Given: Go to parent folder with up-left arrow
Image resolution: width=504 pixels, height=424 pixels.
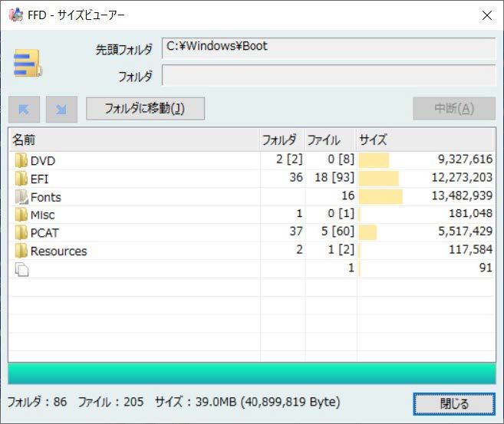Looking at the screenshot, I should (25, 109).
